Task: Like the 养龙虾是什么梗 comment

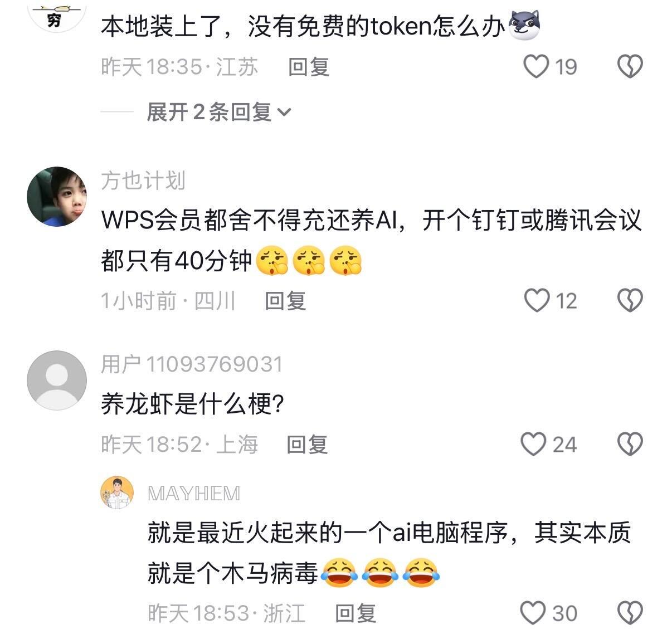Action: [x=533, y=444]
